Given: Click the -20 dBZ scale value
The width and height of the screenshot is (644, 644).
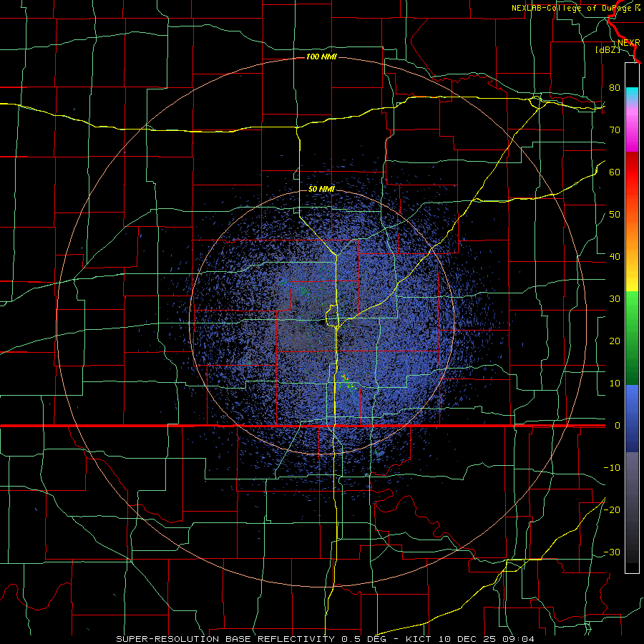Looking at the screenshot, I should point(612,509).
